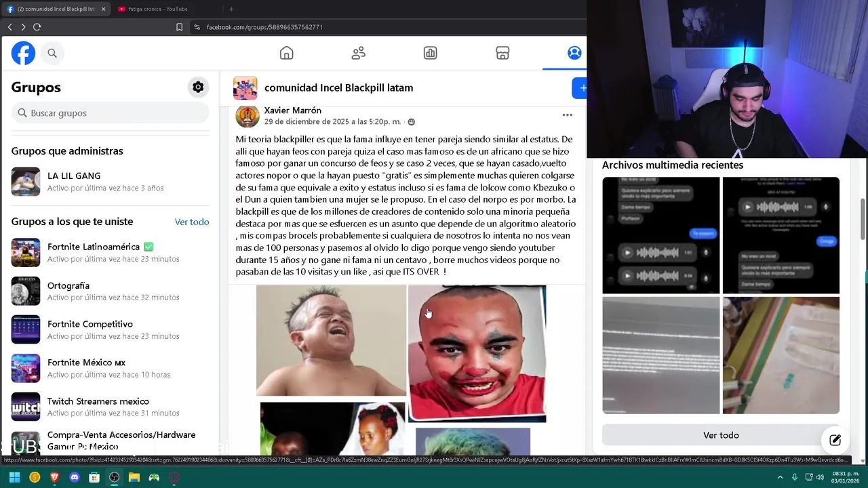The image size is (868, 488).
Task: Click the Twitch Streamers mexico group thumbnail
Action: pos(26,407)
